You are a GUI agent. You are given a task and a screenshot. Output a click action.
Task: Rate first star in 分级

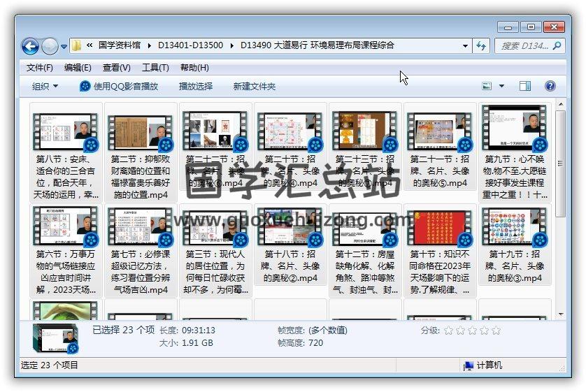coord(448,331)
